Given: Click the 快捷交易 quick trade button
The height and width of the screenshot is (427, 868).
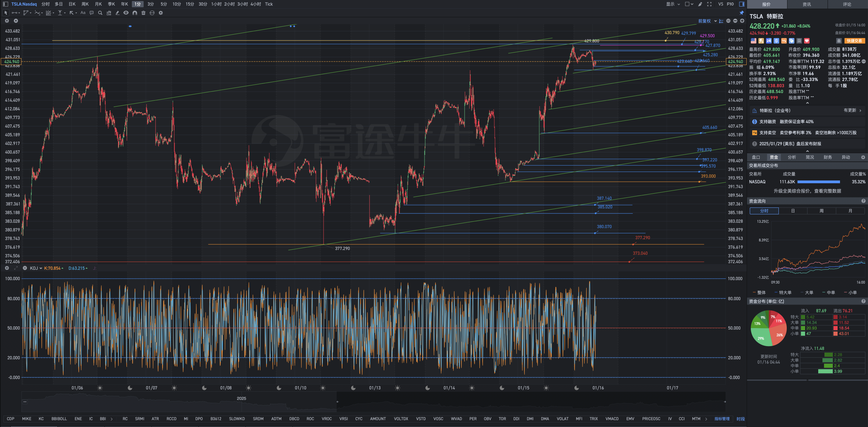Looking at the screenshot, I should coord(855,41).
